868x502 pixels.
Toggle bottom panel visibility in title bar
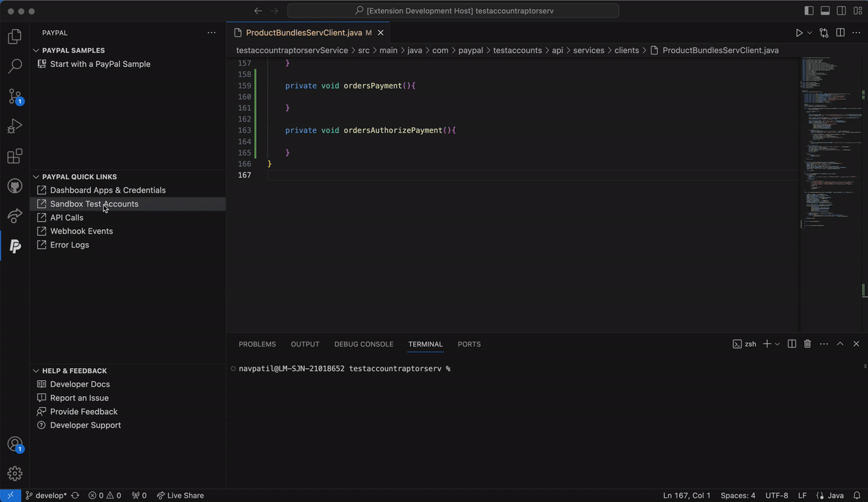(825, 11)
